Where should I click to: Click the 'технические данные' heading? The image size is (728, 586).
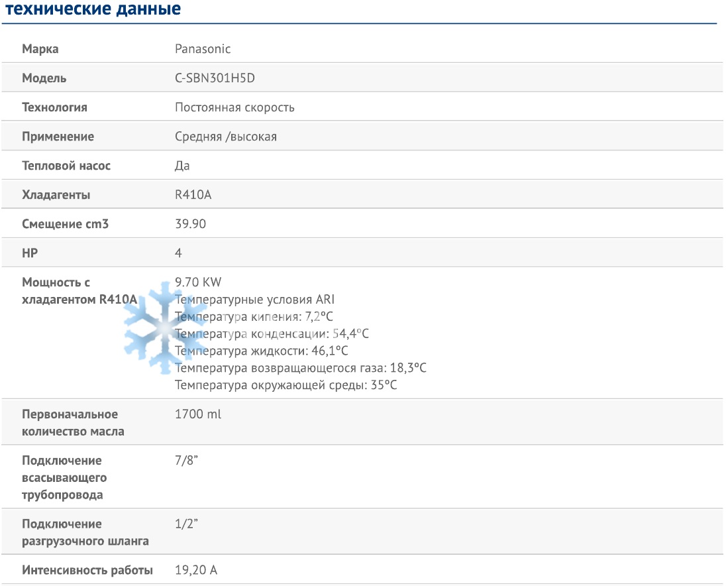(93, 9)
